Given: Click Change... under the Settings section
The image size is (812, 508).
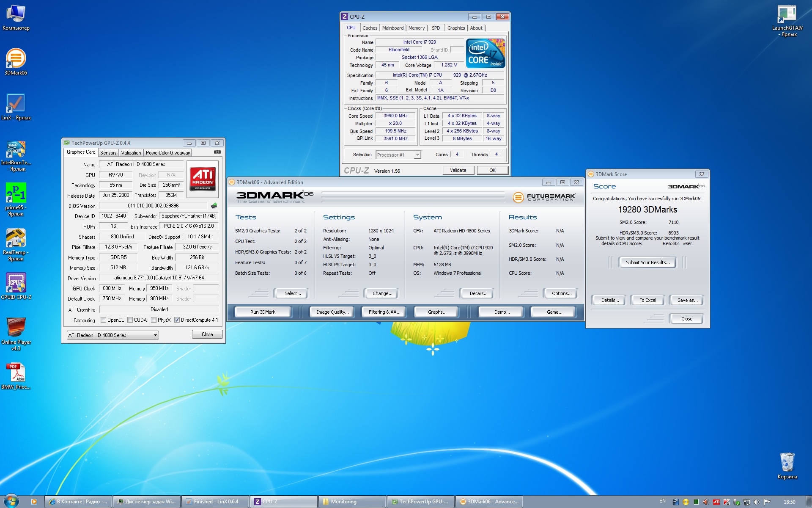Looking at the screenshot, I should click(382, 293).
